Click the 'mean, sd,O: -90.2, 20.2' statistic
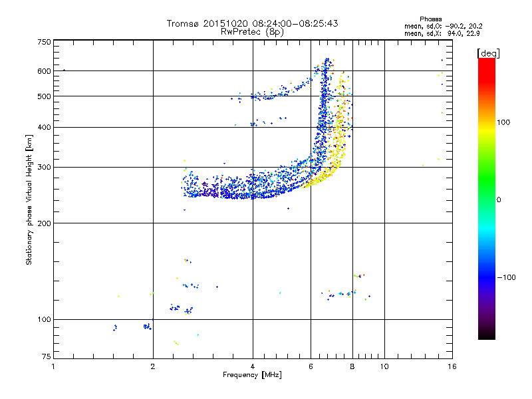The height and width of the screenshot is (399, 532). (443, 26)
